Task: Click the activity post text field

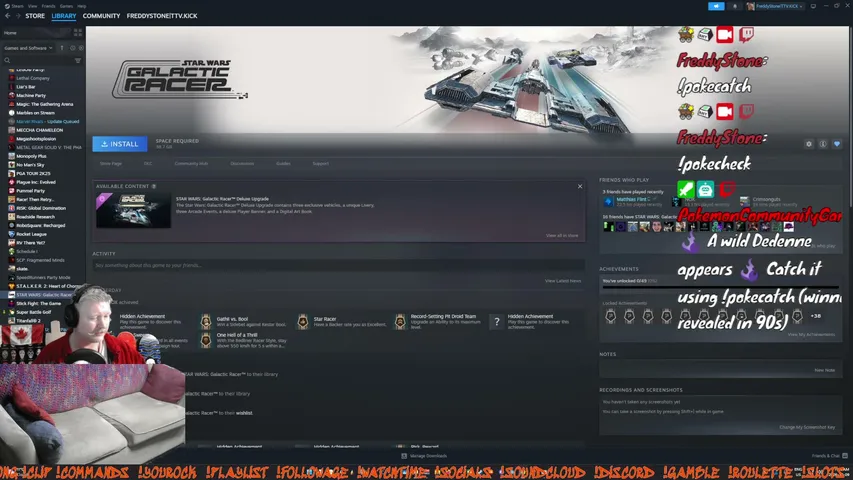Action: [338, 266]
